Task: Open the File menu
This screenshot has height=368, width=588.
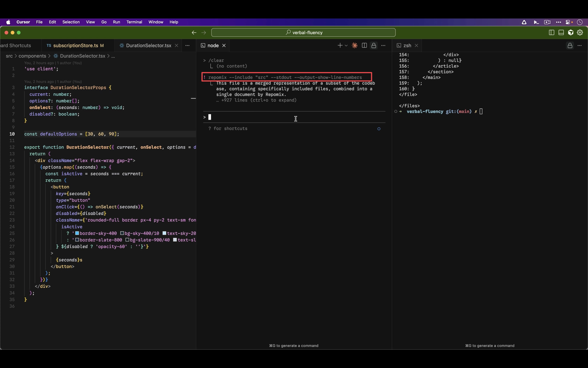Action: [x=39, y=22]
